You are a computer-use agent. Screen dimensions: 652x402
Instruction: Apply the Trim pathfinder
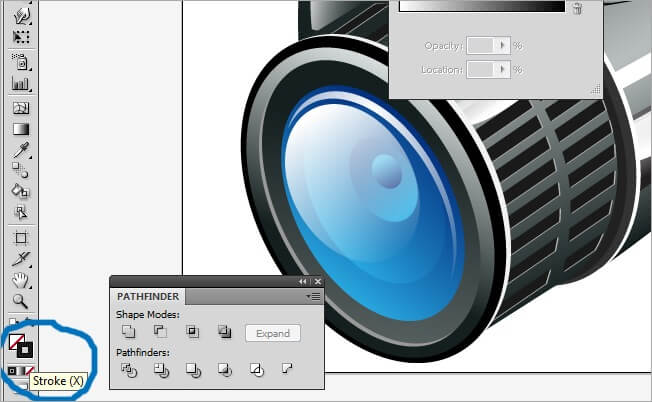pyautogui.click(x=160, y=370)
